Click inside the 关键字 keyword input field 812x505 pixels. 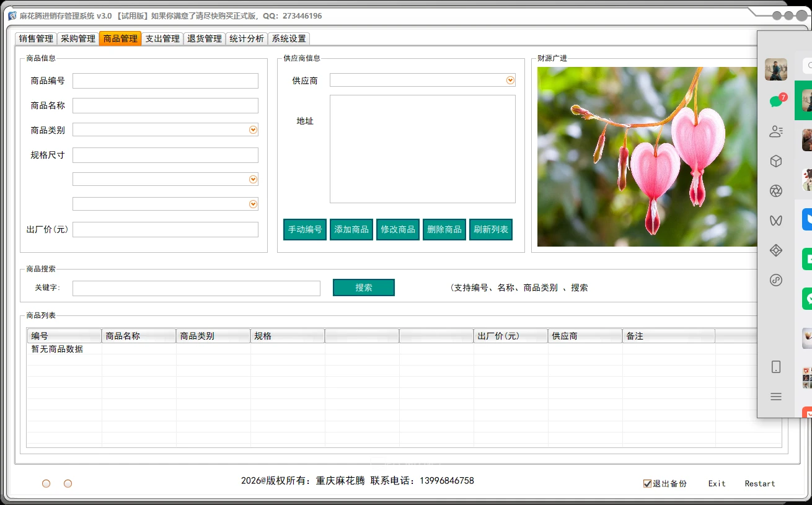pos(195,288)
